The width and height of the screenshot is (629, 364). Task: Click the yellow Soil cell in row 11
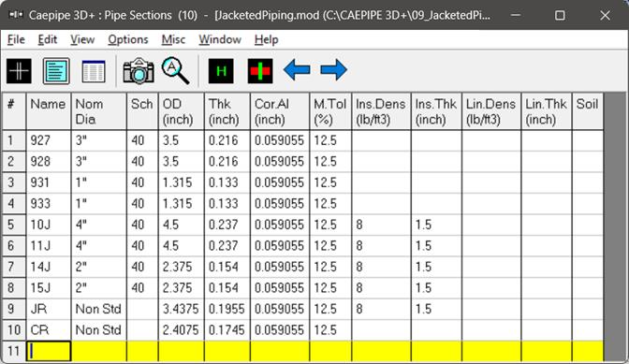point(588,351)
